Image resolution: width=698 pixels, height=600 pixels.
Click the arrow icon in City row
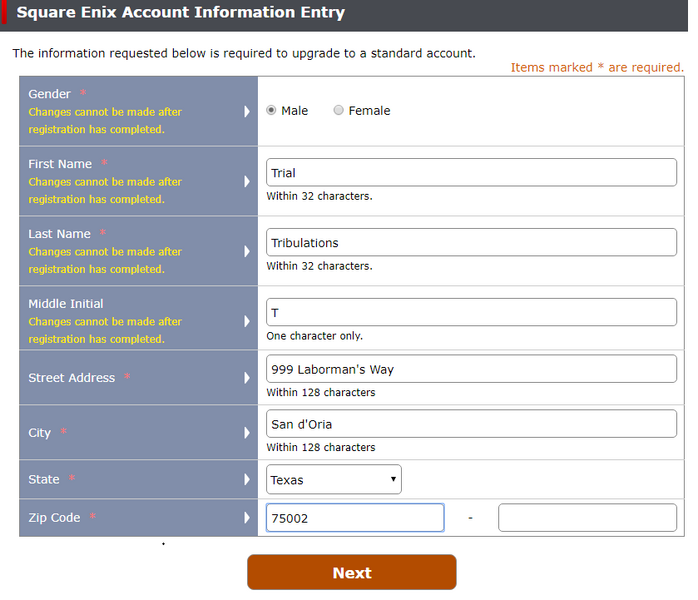(x=247, y=432)
